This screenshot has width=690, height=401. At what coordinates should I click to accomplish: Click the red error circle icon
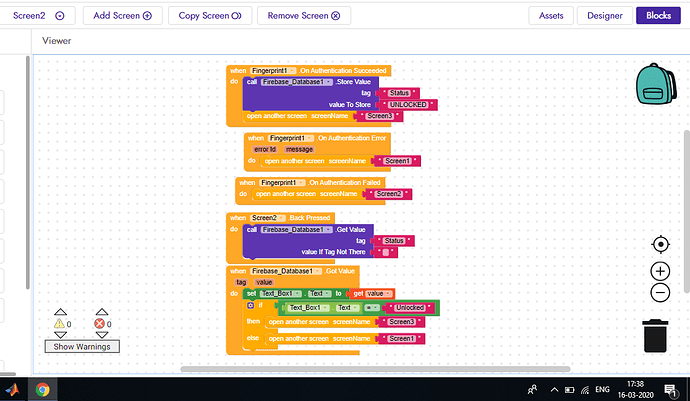(99, 324)
